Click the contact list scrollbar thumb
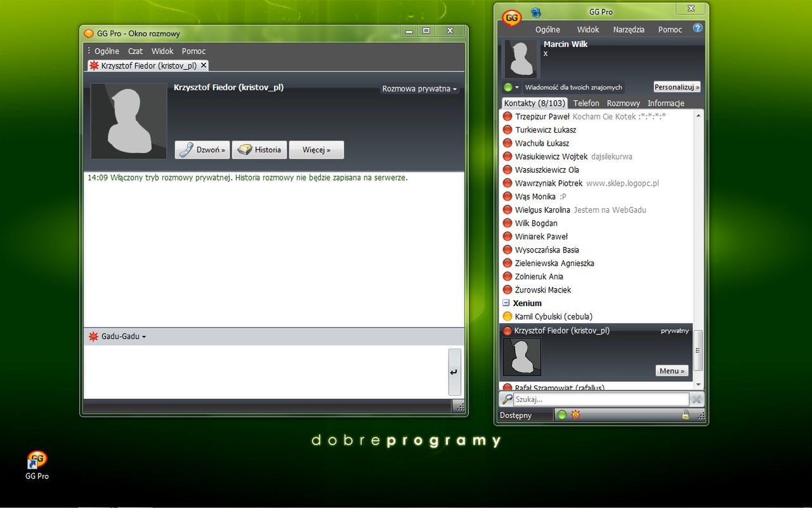Screen dimensions: 812x508 point(698,351)
